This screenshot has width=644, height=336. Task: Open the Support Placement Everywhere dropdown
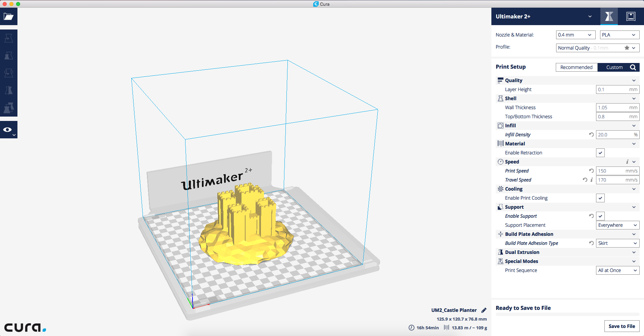618,225
